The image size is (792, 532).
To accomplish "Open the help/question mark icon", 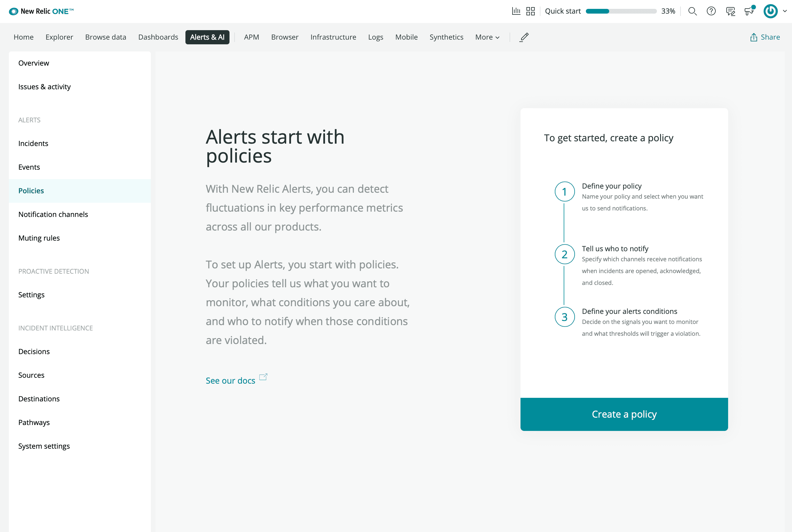I will [711, 11].
